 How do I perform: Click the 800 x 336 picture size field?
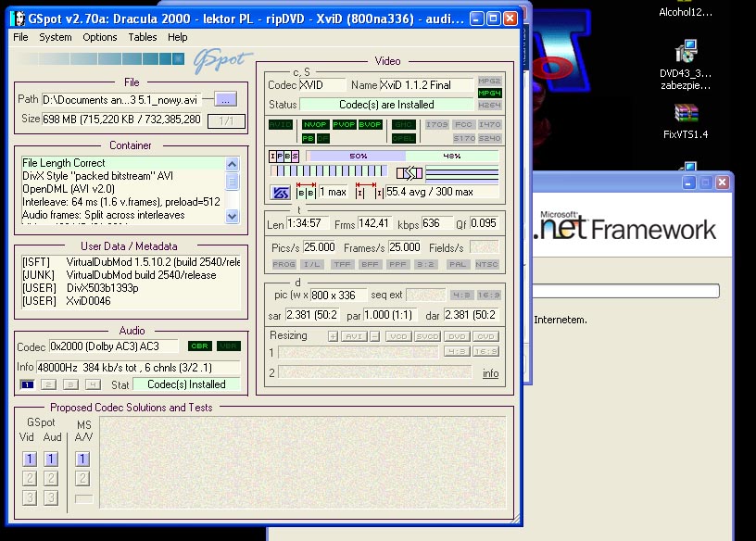[337, 296]
